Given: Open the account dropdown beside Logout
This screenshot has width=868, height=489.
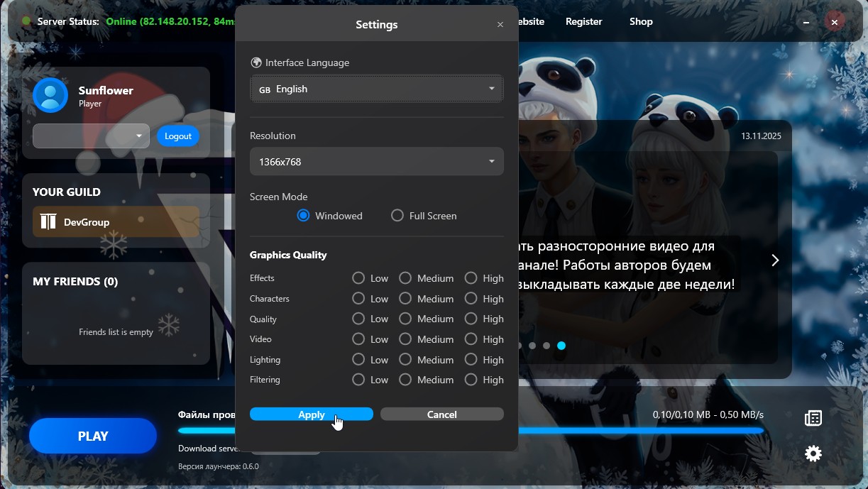Looking at the screenshot, I should [91, 136].
